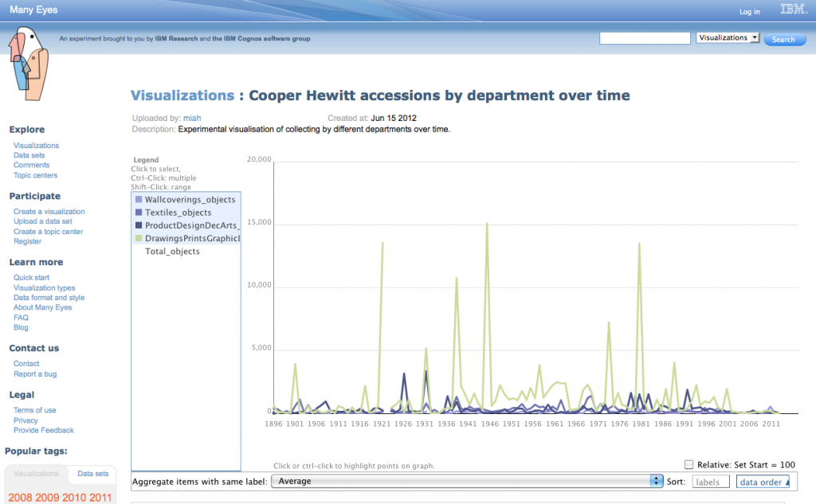
Task: Select Total_objects in legend
Action: tap(186, 252)
